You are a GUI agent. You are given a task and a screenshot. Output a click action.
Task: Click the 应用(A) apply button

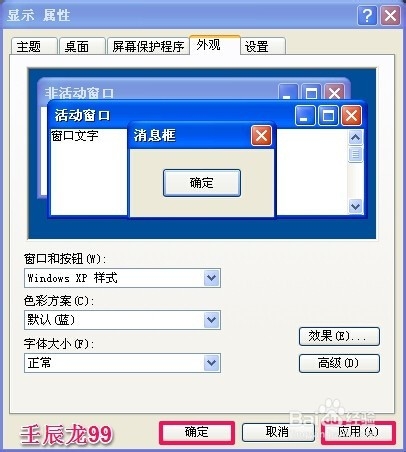point(358,432)
